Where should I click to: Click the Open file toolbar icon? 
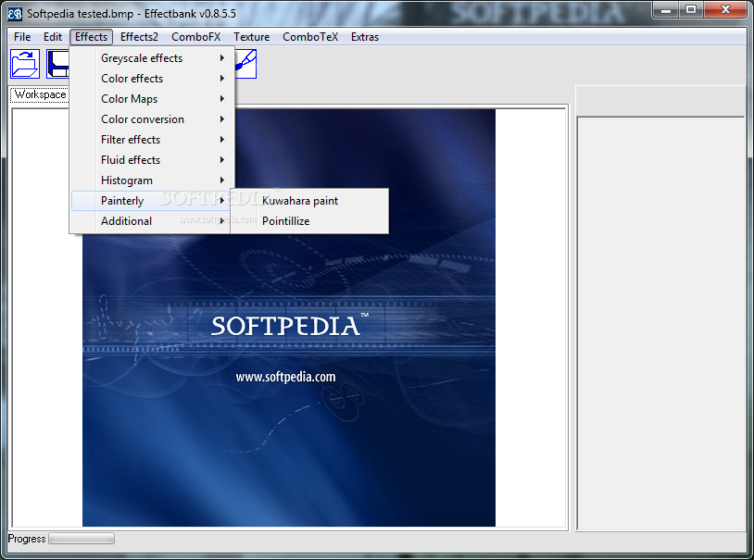coord(25,64)
